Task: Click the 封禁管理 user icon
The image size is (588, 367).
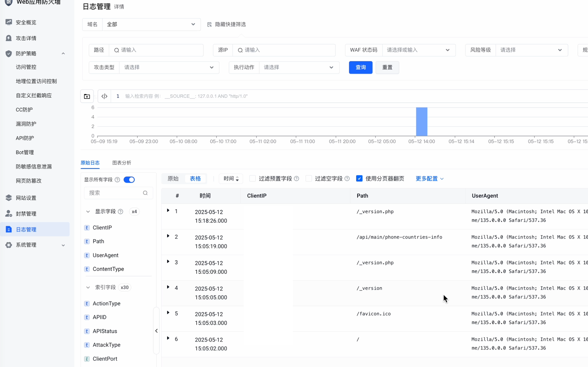Action: point(9,213)
